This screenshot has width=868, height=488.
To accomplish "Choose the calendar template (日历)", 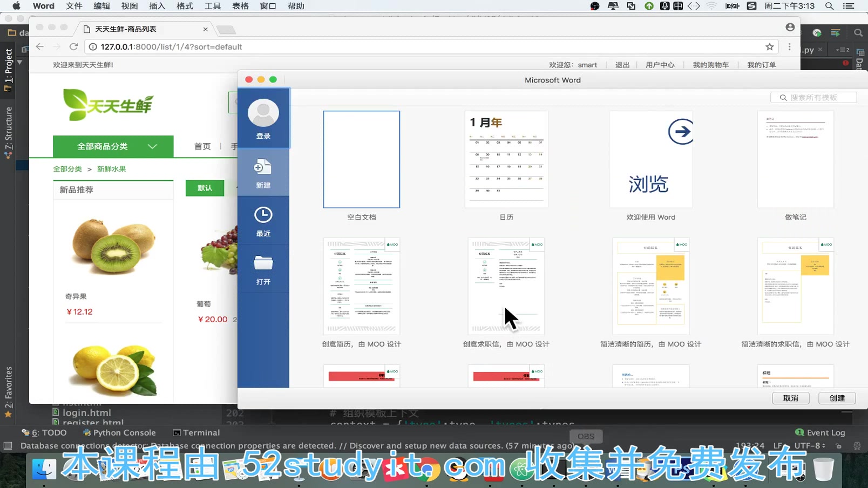I will pos(506,159).
